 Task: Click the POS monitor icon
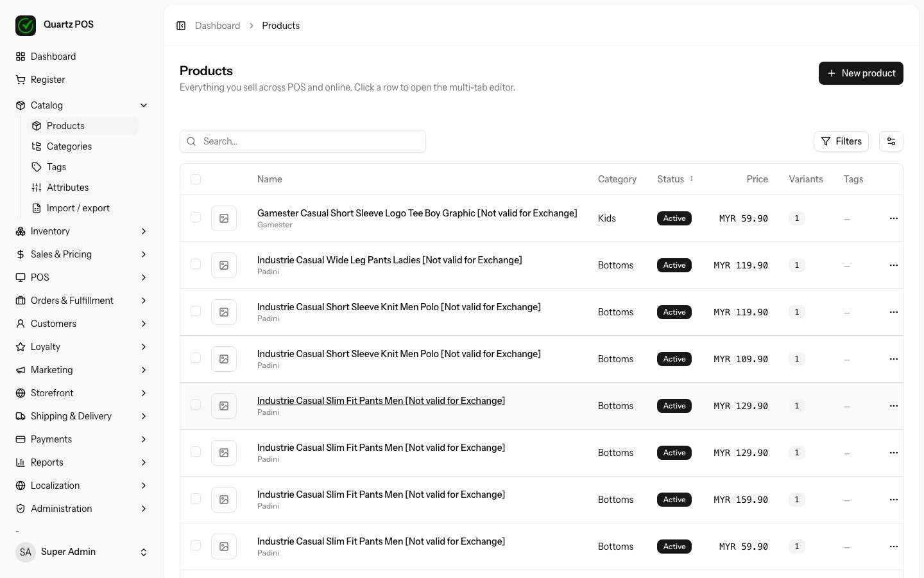21,277
